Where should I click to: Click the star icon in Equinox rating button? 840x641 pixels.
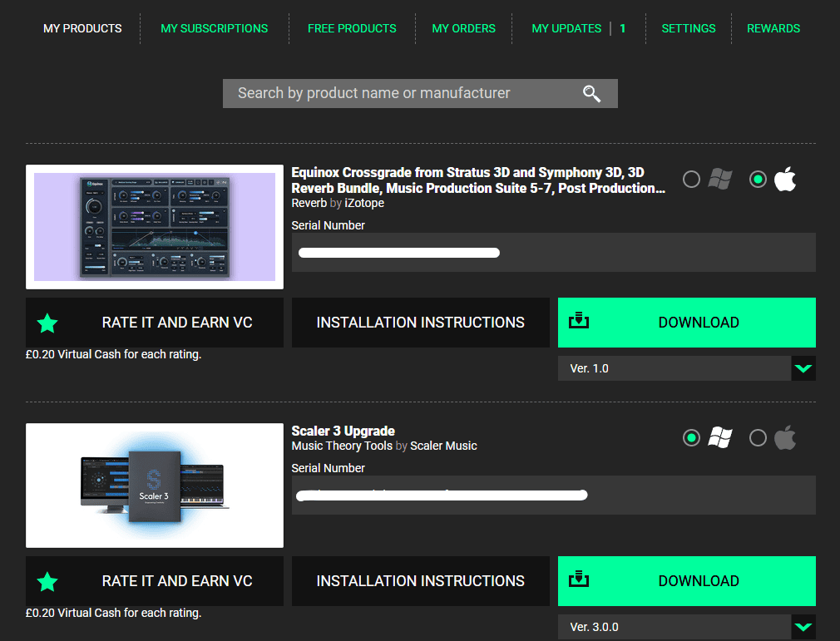47,323
